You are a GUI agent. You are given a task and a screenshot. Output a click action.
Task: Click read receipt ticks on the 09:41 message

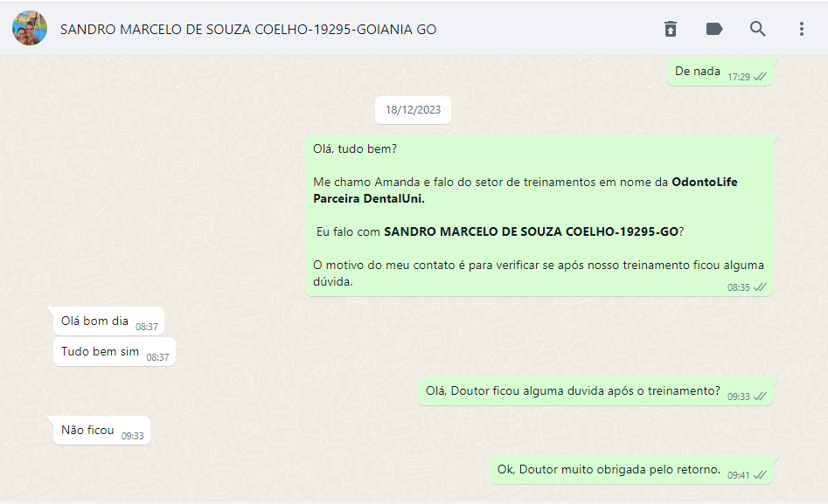point(760,475)
